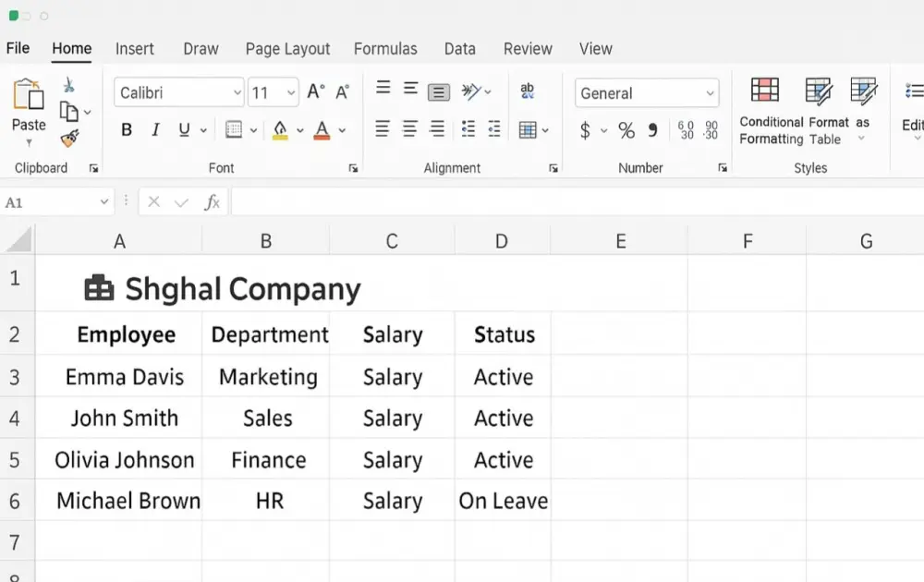Apply bold formatting from the Font group
The image size is (924, 582).
pos(126,129)
